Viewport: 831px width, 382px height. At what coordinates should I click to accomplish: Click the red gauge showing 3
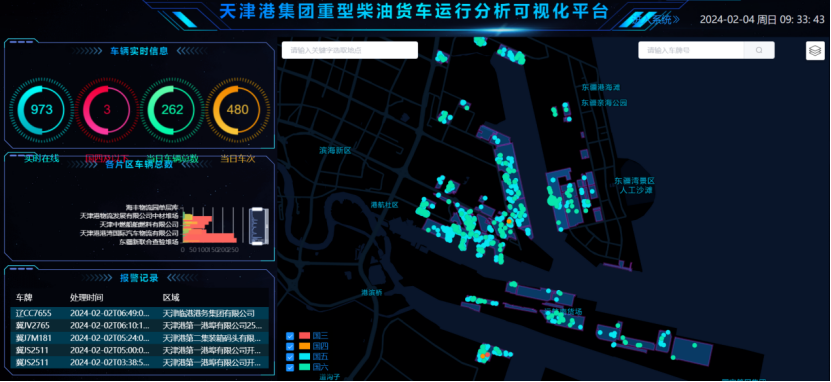(x=107, y=110)
